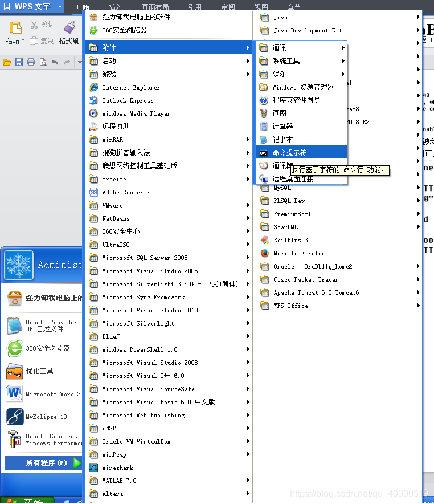The image size is (434, 504).
Task: Expand the VMware folder
Action: 169,205
